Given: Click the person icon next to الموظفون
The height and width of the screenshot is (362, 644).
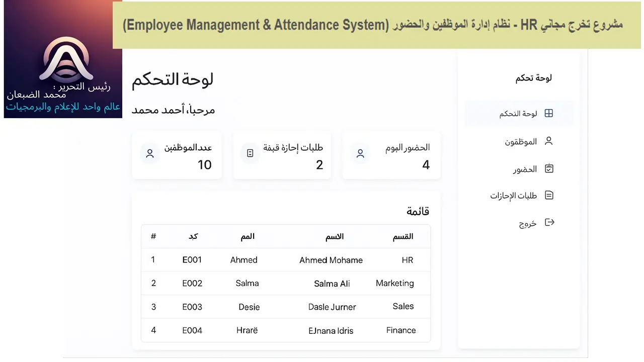Looking at the screenshot, I should click(548, 141).
